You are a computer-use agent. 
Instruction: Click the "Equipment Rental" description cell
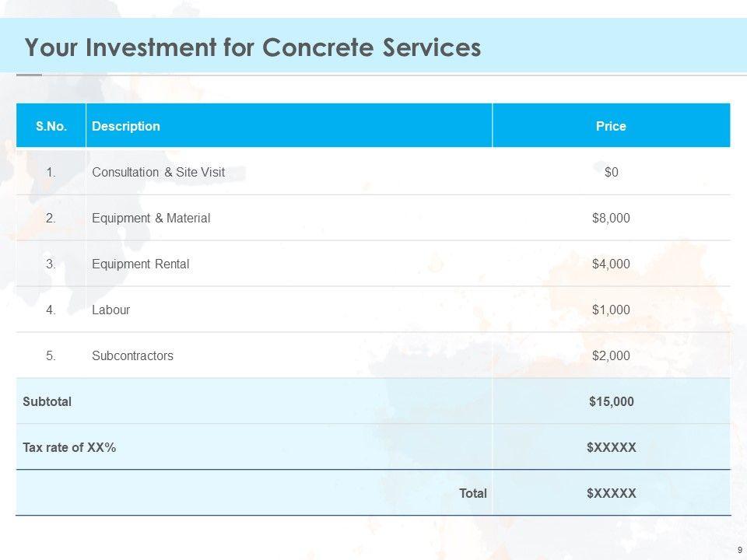[140, 264]
